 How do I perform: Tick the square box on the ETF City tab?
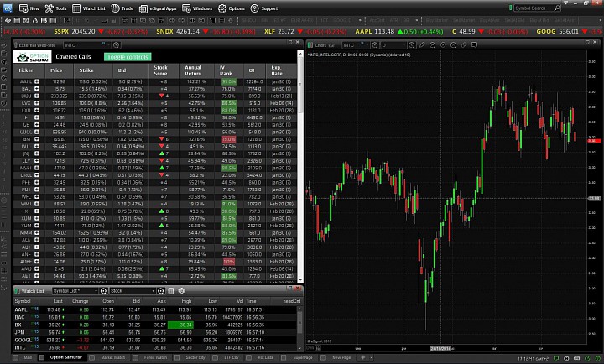click(216, 357)
